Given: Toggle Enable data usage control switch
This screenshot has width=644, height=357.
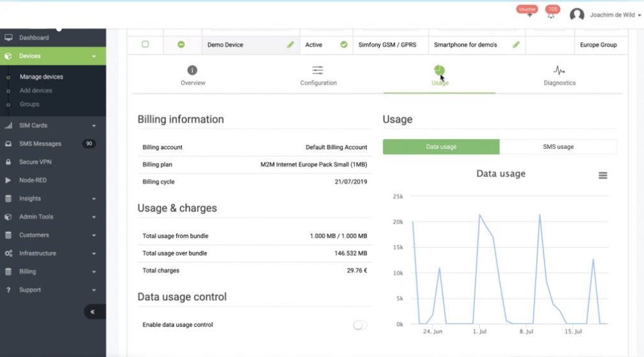Looking at the screenshot, I should click(360, 325).
